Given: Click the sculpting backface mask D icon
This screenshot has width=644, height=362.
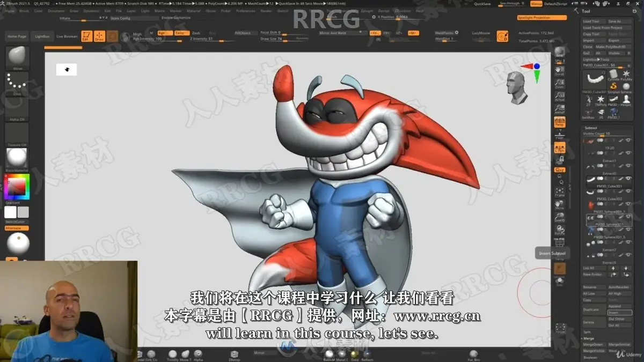Looking at the screenshot, I should point(503,36).
